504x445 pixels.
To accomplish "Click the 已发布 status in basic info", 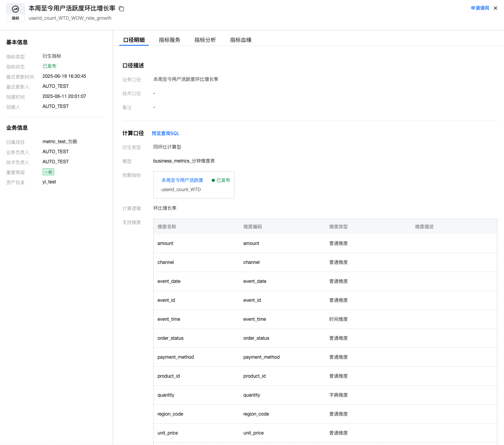I will pyautogui.click(x=50, y=66).
